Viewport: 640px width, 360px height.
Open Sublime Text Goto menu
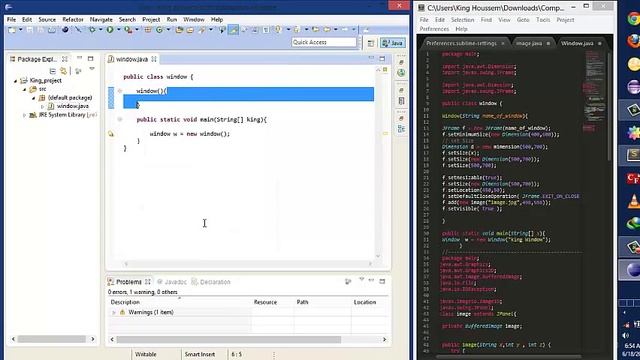tap(523, 20)
